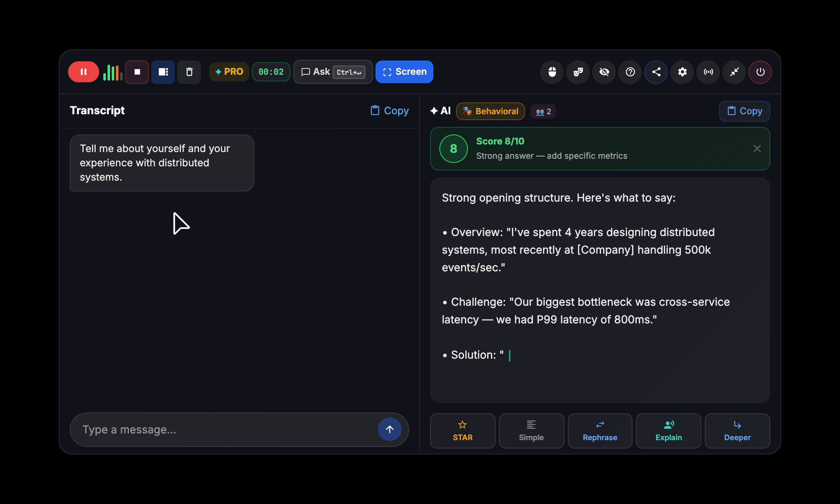Click the Transcript panel heading
The height and width of the screenshot is (504, 840).
tap(97, 110)
